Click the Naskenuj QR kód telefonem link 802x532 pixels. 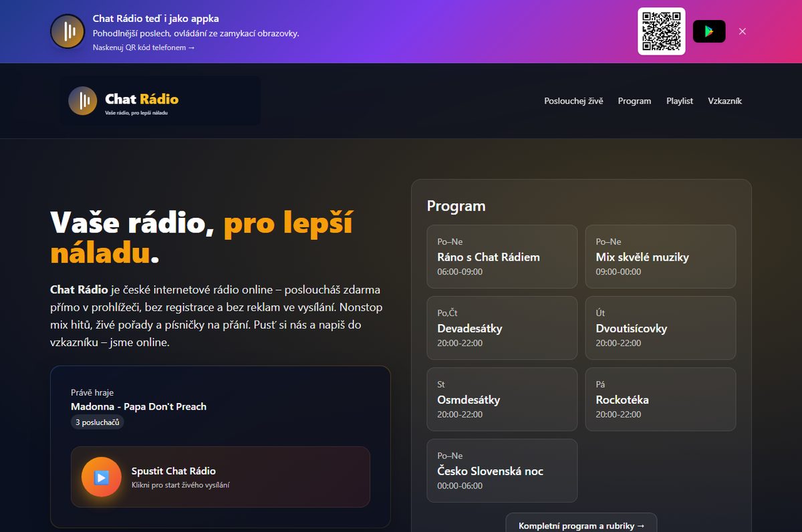coord(144,47)
